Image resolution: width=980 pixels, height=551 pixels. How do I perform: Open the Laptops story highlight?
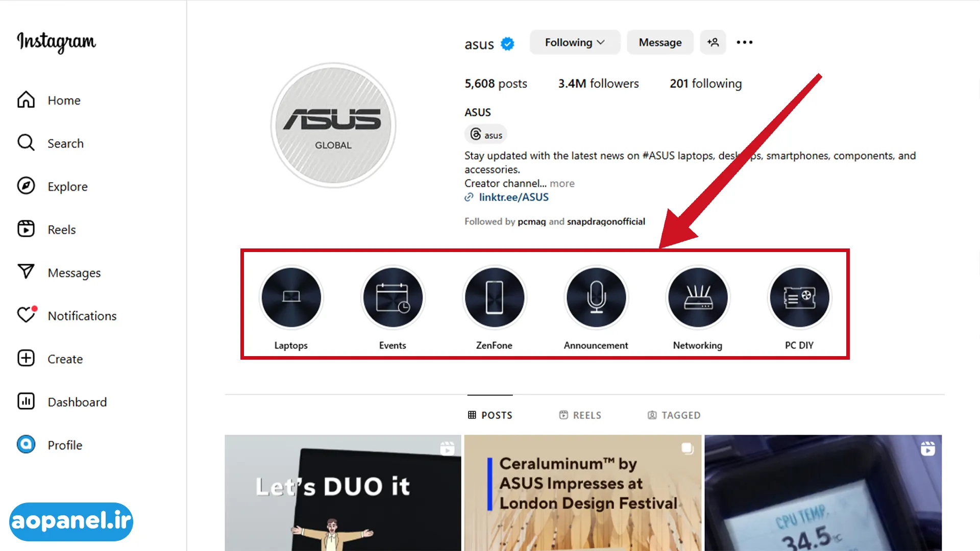point(291,297)
